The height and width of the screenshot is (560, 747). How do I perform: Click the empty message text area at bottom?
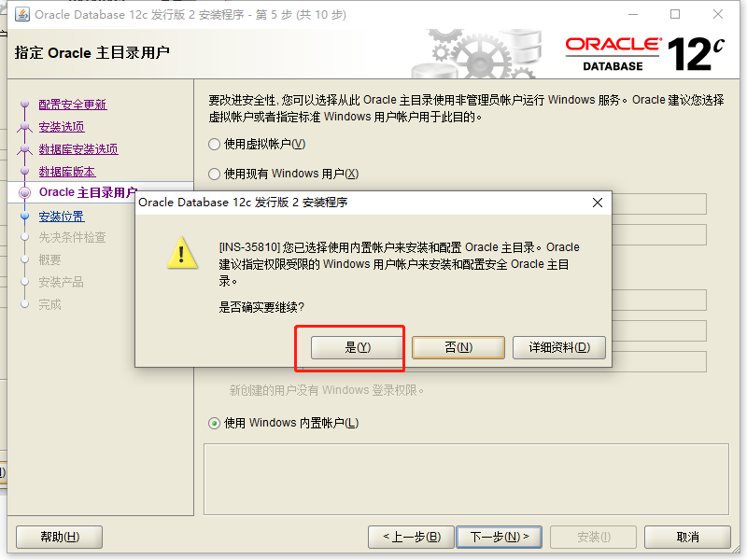tap(466, 480)
